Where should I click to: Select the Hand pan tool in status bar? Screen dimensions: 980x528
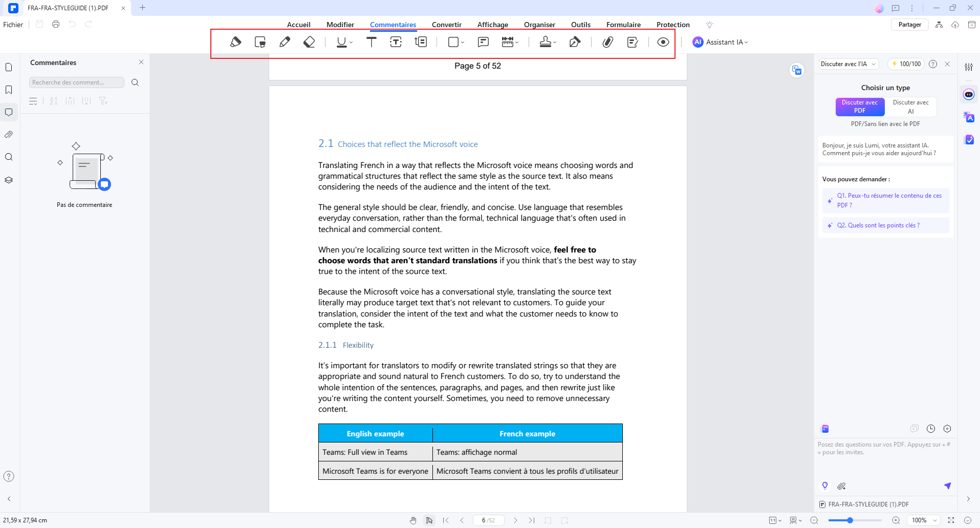click(x=413, y=520)
